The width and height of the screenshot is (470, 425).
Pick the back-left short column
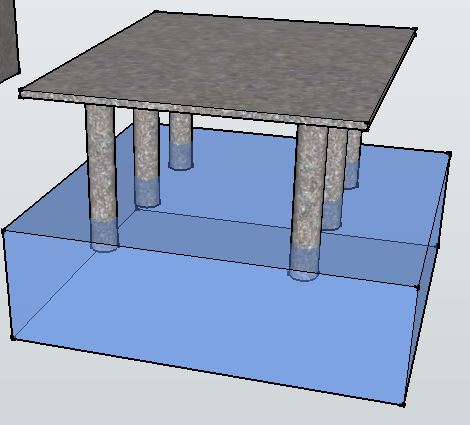click(181, 141)
